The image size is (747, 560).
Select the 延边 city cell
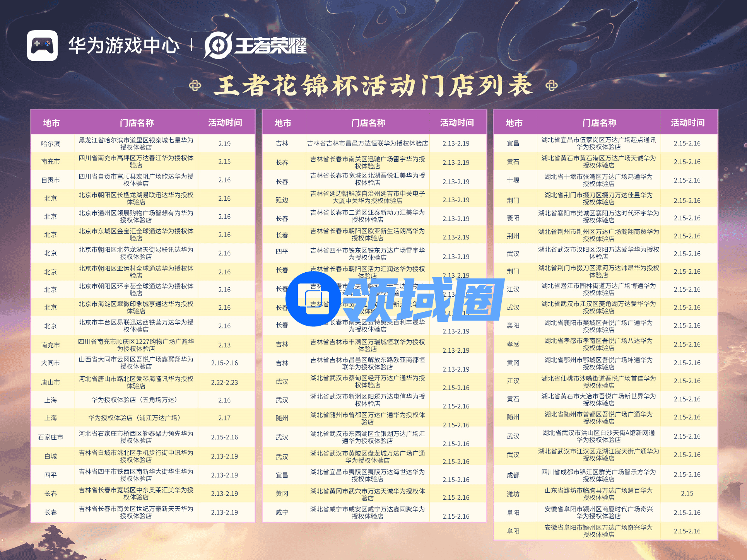282,200
